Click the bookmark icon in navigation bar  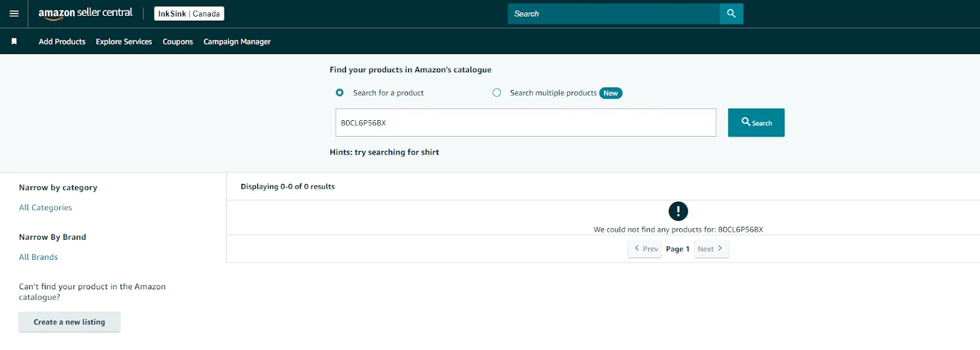coord(14,42)
